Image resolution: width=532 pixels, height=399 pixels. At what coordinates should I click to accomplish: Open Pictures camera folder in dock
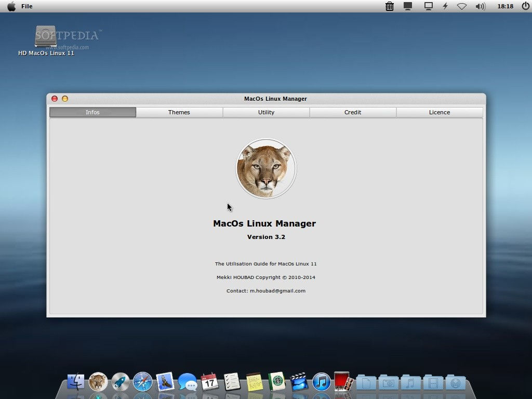click(x=389, y=383)
